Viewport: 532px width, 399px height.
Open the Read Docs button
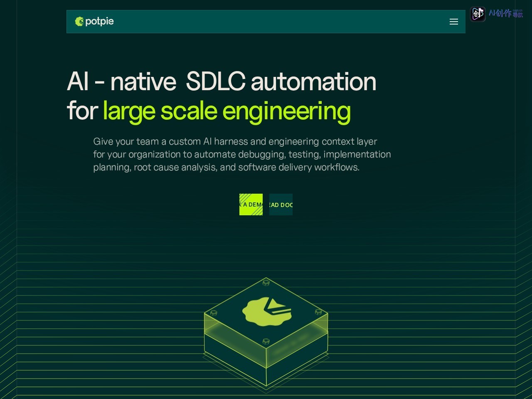281,204
